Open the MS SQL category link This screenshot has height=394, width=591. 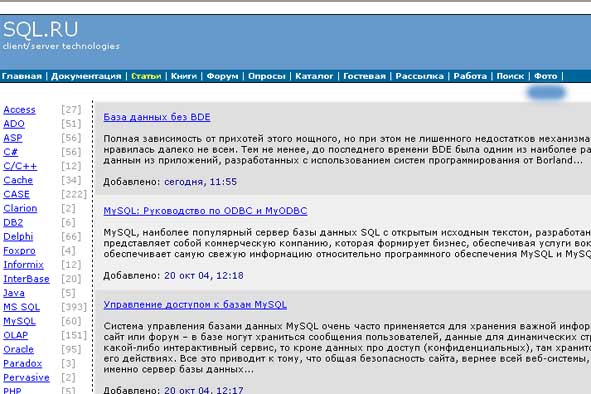pyautogui.click(x=21, y=307)
